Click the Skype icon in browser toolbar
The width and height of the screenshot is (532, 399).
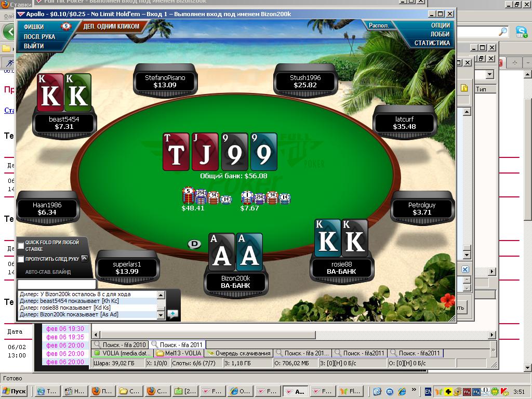pos(521,32)
